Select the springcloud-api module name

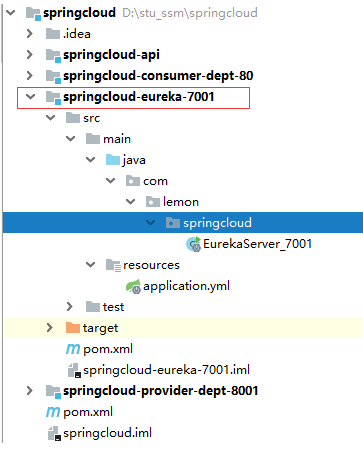pos(111,55)
